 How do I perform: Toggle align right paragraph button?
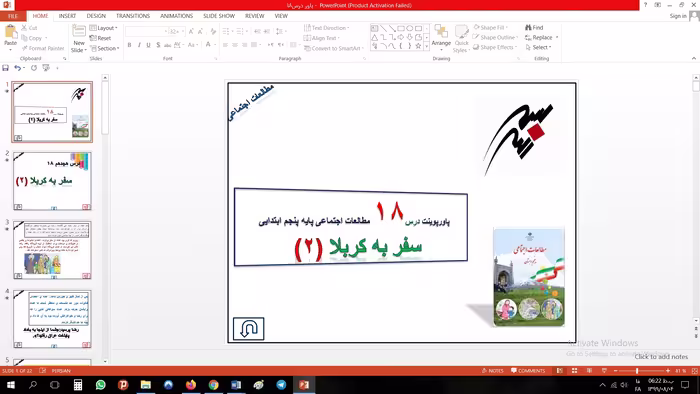click(x=244, y=45)
